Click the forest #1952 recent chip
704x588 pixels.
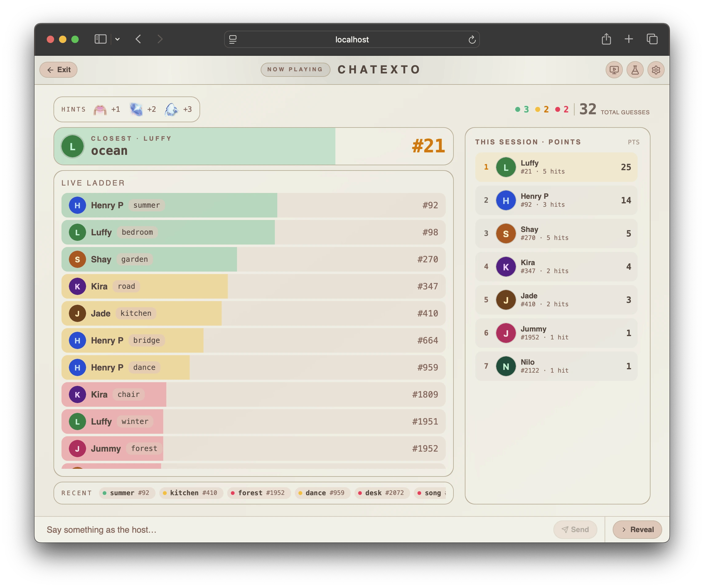[259, 493]
